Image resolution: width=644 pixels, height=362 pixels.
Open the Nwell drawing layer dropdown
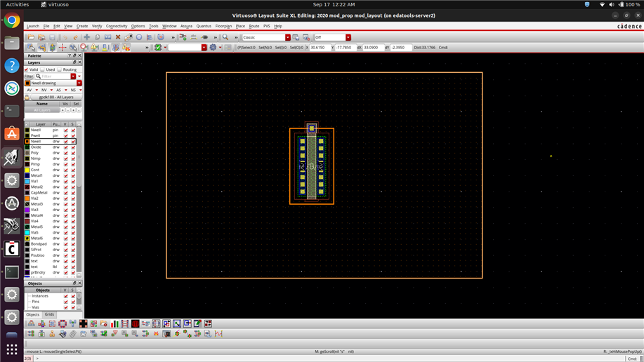79,83
